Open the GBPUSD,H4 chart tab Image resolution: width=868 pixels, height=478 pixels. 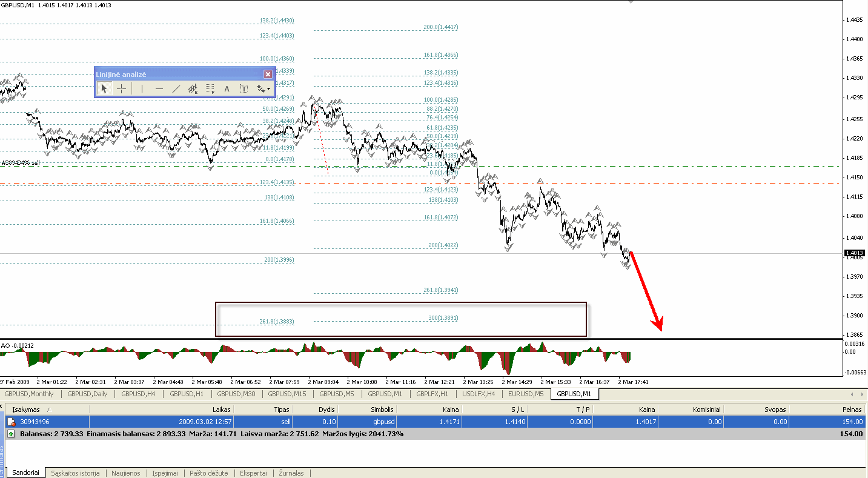coord(138,394)
